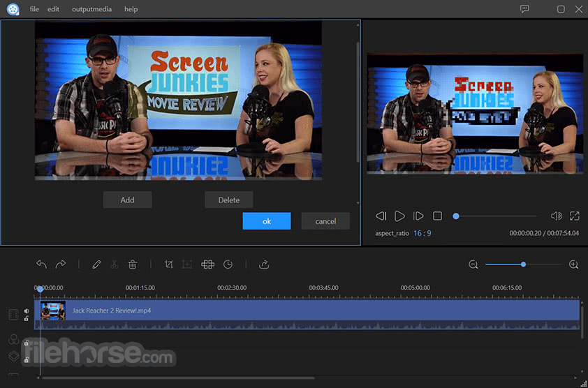
Task: Open the outputmedia menu
Action: (x=92, y=9)
